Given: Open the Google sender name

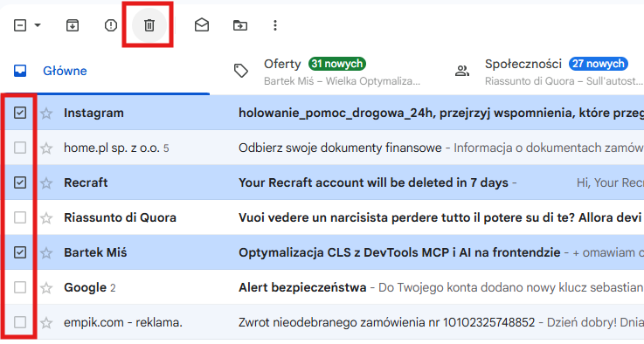Looking at the screenshot, I should [x=85, y=287].
